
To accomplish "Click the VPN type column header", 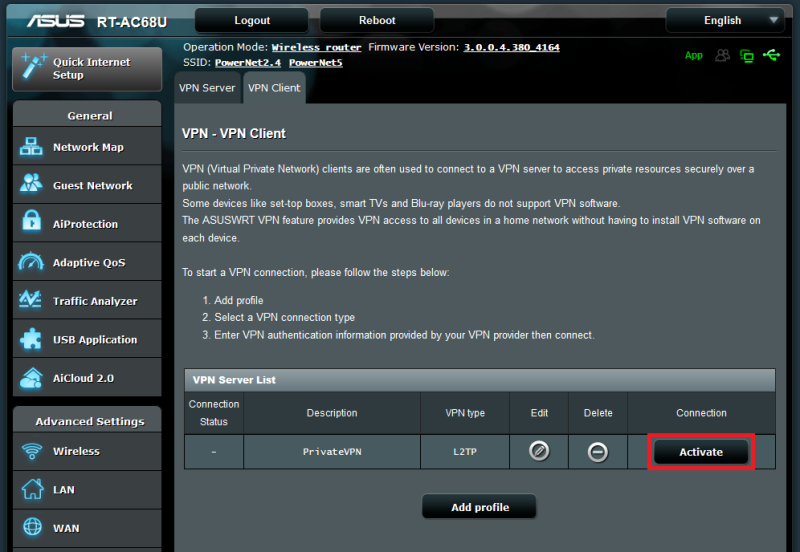I will pyautogui.click(x=465, y=413).
